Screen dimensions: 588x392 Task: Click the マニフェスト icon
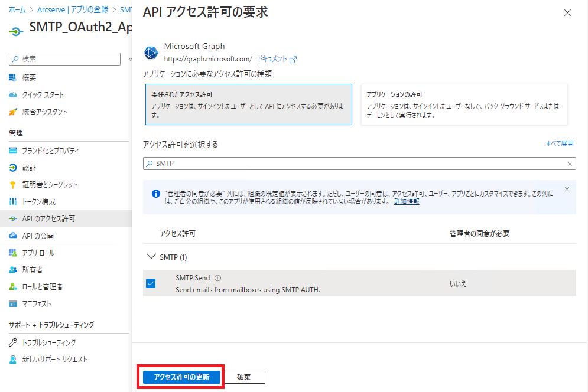tap(13, 303)
